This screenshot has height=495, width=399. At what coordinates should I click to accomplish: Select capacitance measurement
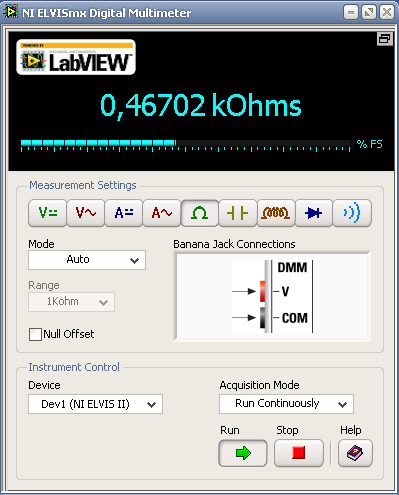(238, 213)
